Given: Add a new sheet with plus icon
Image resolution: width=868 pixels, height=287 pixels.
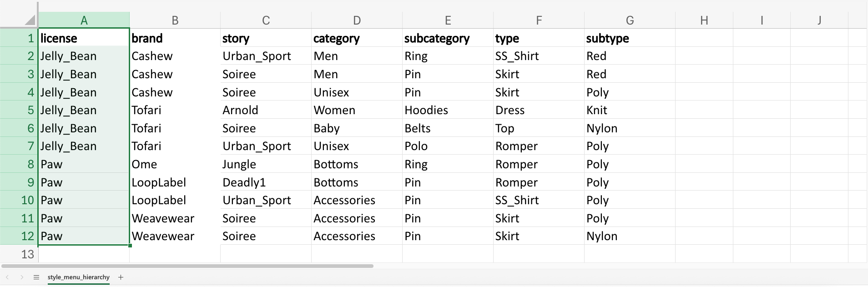Looking at the screenshot, I should 121,277.
